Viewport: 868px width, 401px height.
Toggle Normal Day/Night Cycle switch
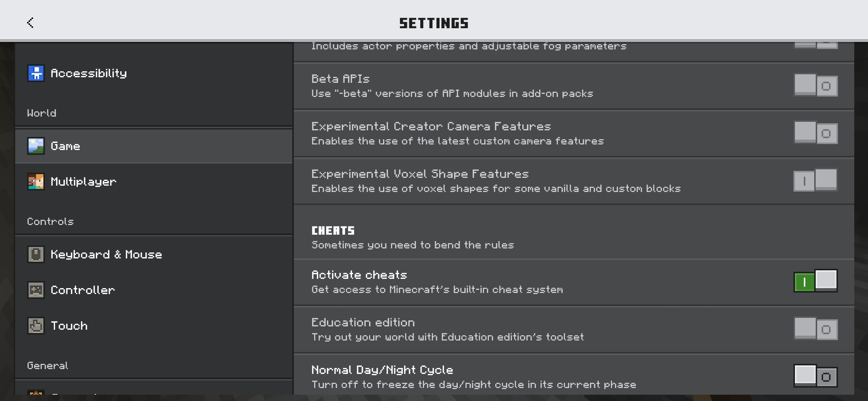pos(815,376)
